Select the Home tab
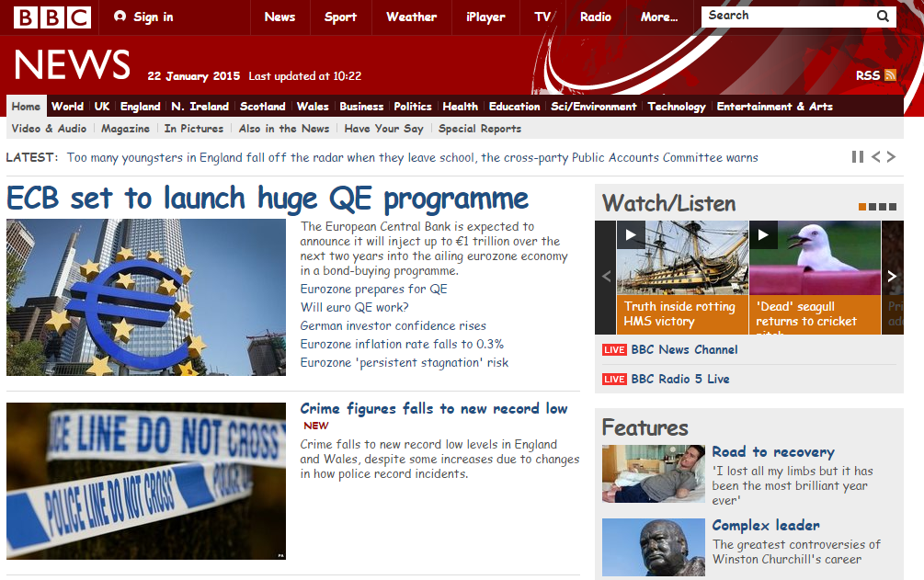The width and height of the screenshot is (924, 580). pos(26,107)
